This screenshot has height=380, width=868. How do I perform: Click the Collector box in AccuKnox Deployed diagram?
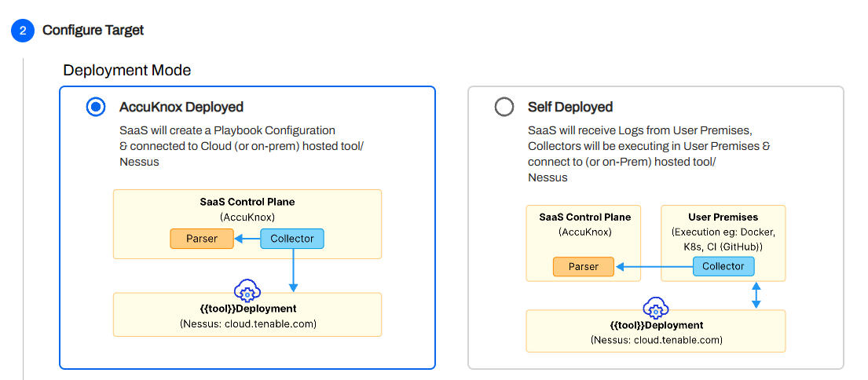[292, 239]
